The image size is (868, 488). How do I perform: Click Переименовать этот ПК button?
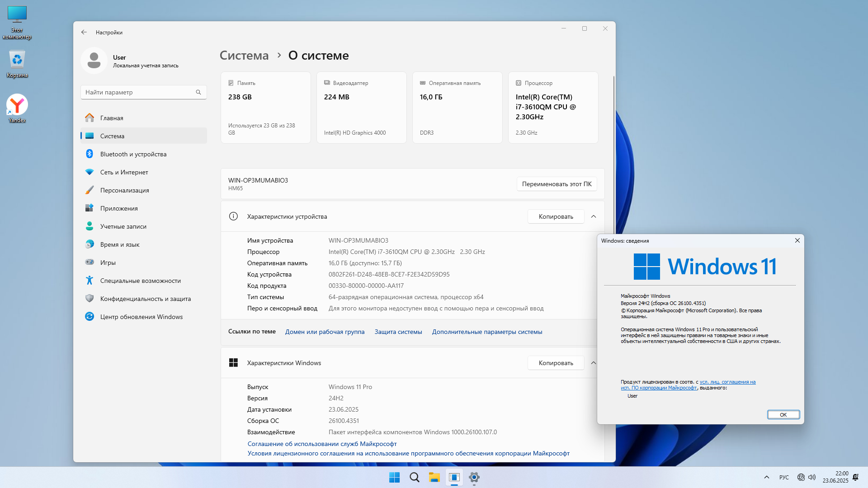[x=557, y=184]
